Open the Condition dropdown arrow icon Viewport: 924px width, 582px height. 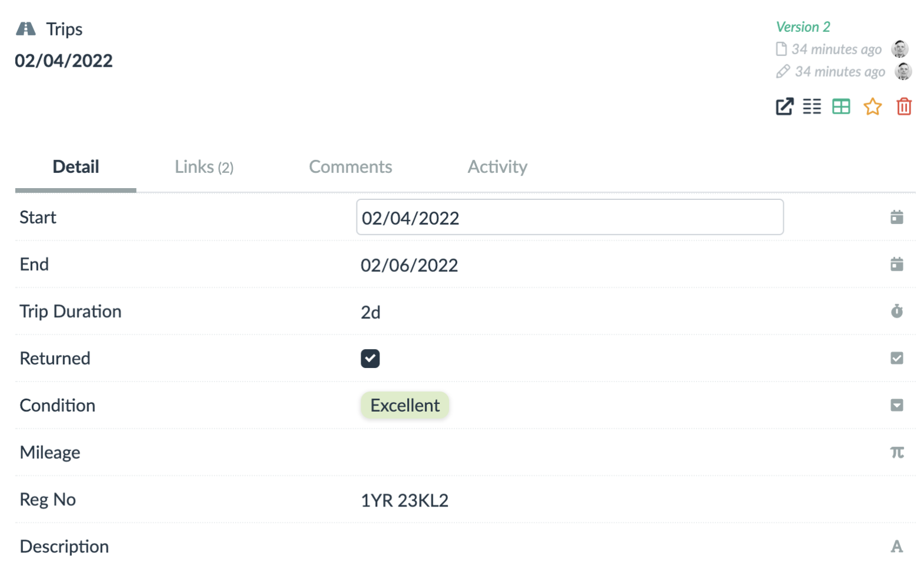896,406
